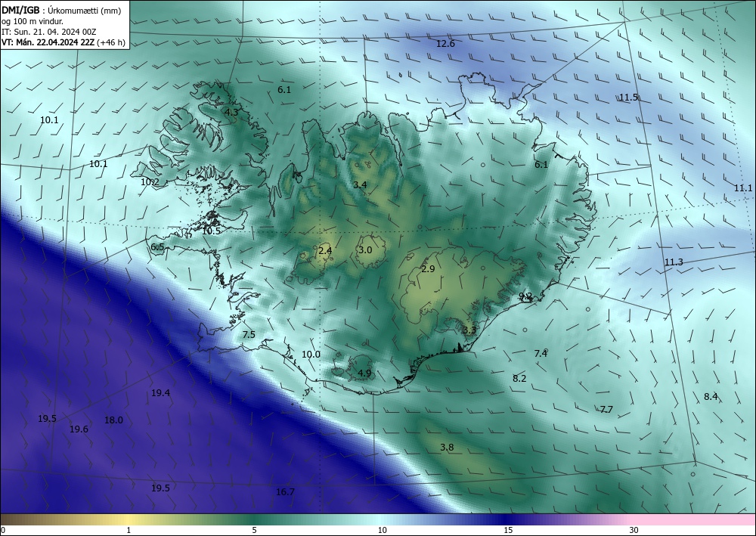Click the value 7.5 on the map
The image size is (756, 536).
[x=249, y=335]
